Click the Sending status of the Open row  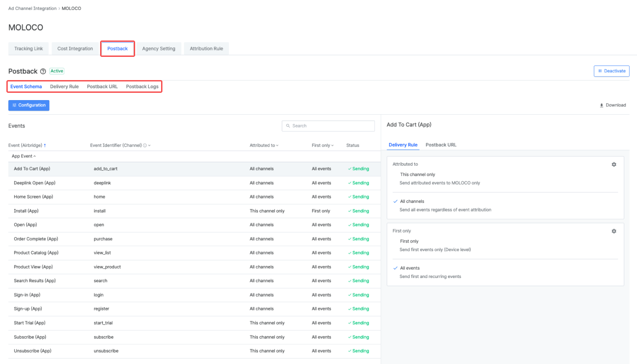click(359, 225)
